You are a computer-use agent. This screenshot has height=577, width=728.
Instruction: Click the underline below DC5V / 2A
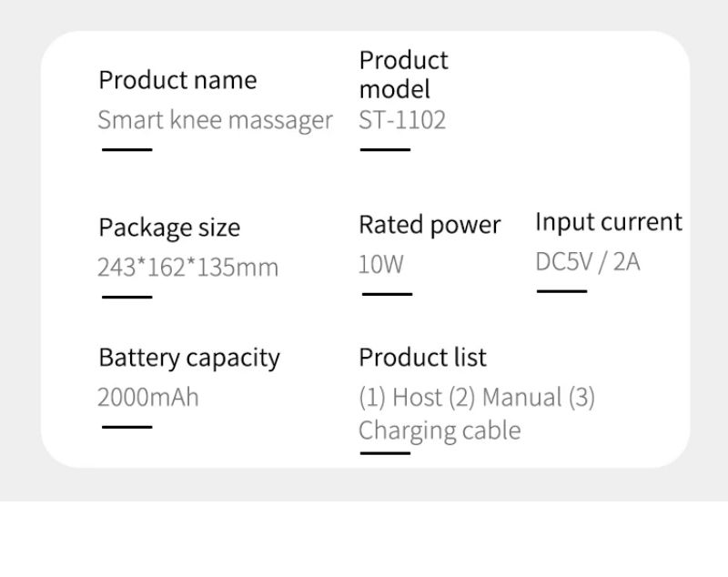[x=561, y=291]
